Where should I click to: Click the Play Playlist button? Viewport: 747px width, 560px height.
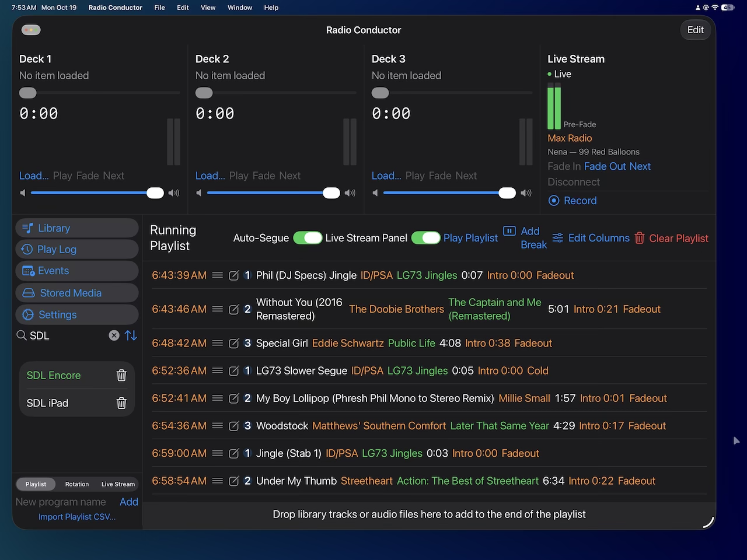point(470,238)
